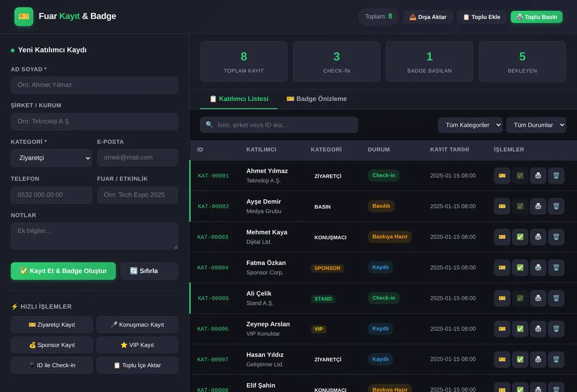Click the Toplu Baskı button

[x=537, y=17]
